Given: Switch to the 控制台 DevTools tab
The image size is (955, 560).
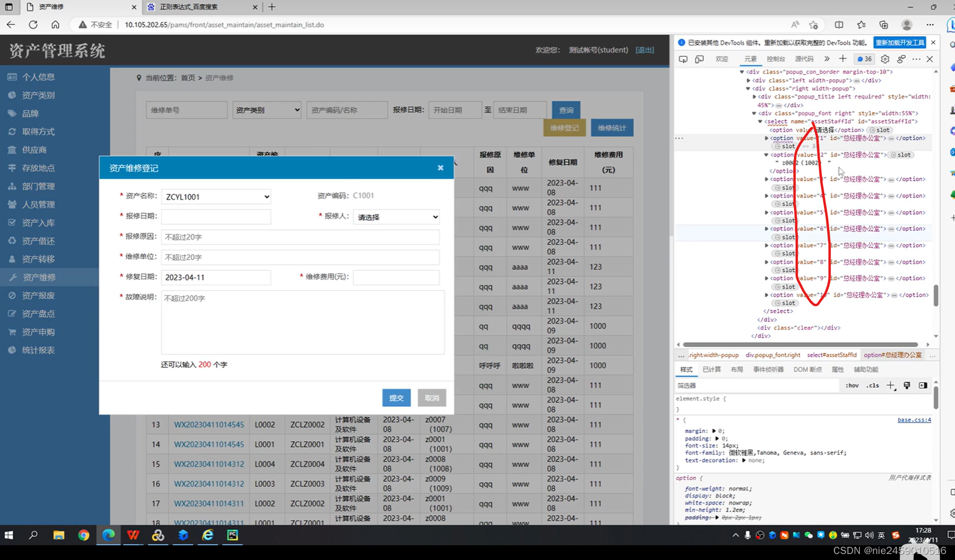Looking at the screenshot, I should (x=776, y=59).
